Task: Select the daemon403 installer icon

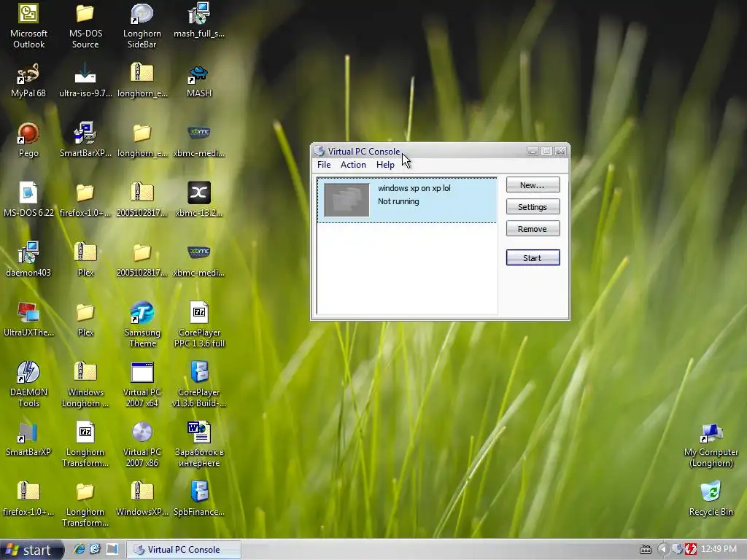Action: tap(28, 260)
